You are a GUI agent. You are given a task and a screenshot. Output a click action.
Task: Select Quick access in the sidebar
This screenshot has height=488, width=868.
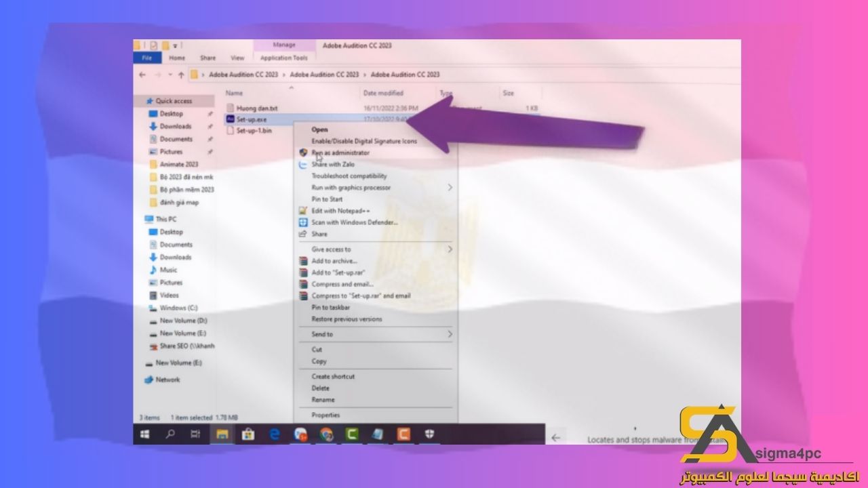pyautogui.click(x=174, y=101)
